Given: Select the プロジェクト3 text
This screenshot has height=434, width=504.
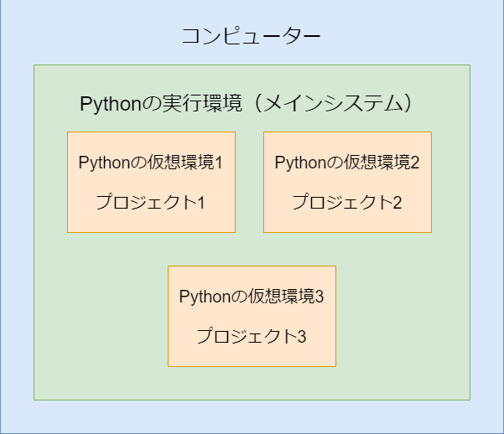Looking at the screenshot, I should pos(252,336).
